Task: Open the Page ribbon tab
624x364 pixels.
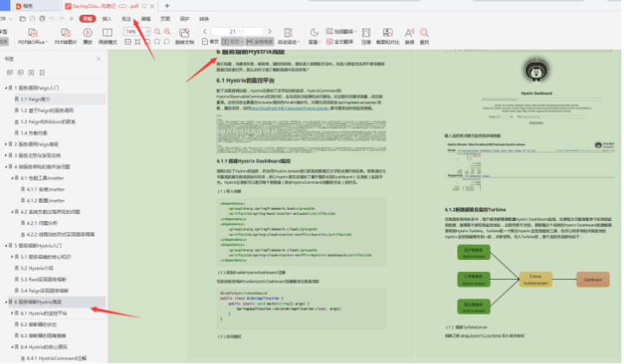Action: (166, 19)
